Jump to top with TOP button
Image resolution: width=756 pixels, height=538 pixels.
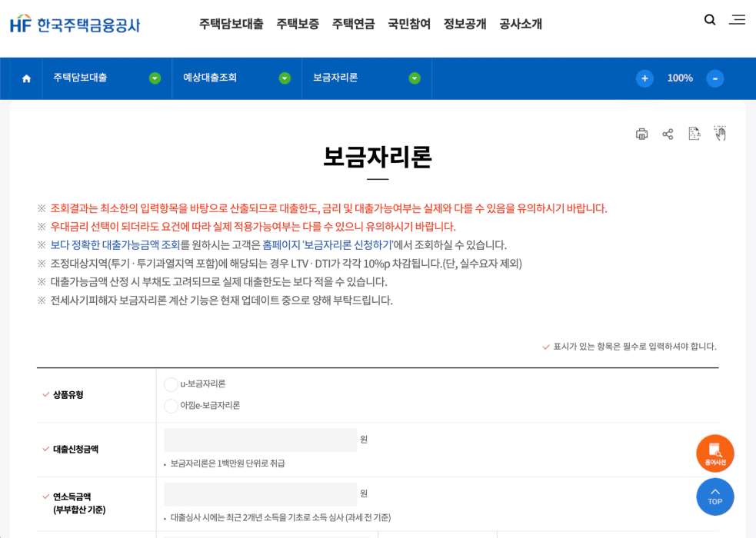(x=715, y=496)
